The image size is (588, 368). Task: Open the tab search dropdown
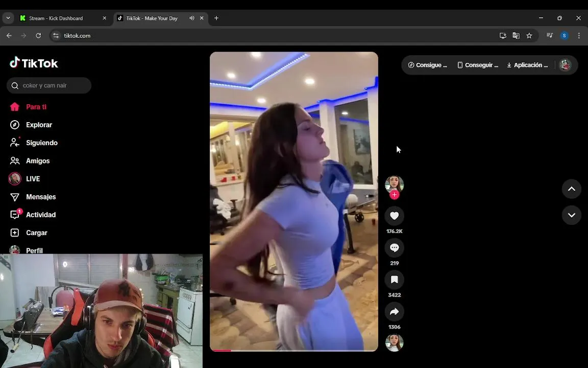click(x=8, y=18)
